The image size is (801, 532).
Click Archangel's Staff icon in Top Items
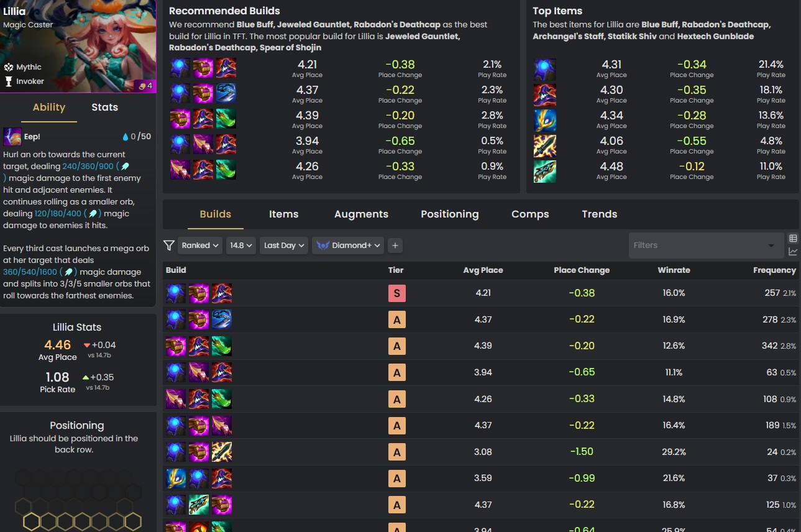pos(545,121)
